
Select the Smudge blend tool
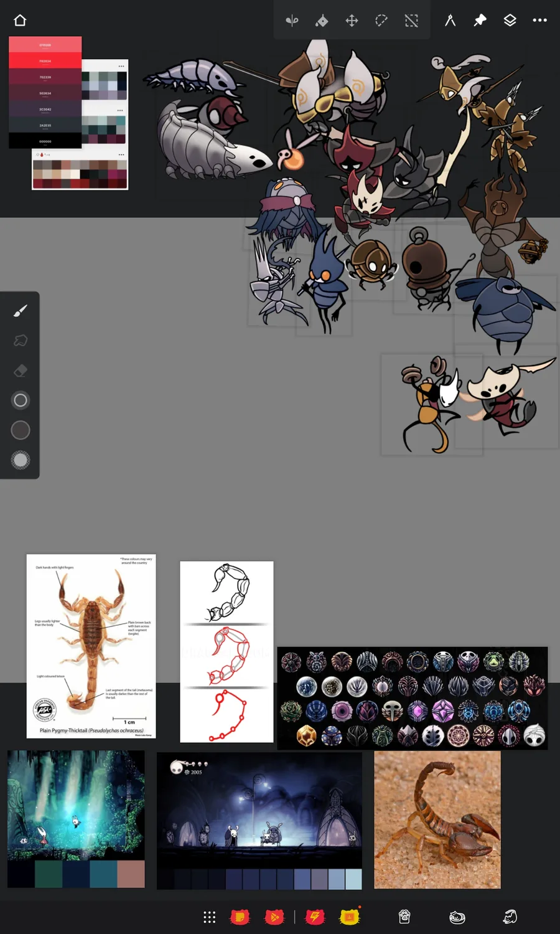click(x=20, y=340)
